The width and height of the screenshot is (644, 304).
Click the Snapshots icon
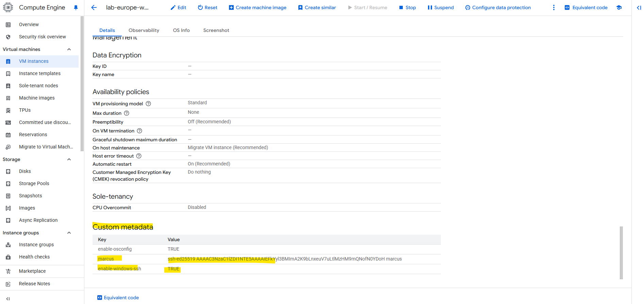click(8, 196)
